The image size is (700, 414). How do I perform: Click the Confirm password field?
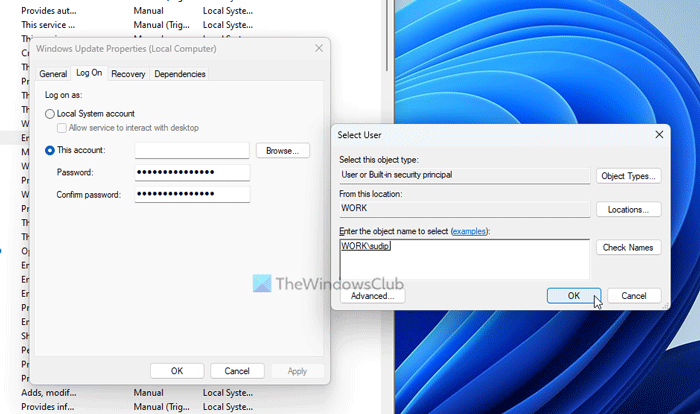click(x=192, y=194)
